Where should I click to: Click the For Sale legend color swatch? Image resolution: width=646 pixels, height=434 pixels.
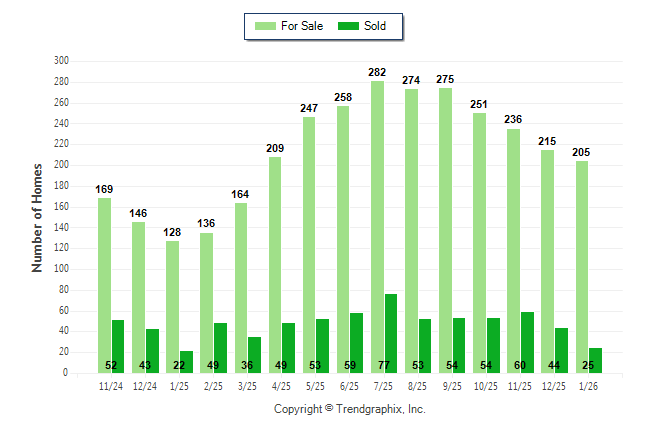click(x=267, y=26)
